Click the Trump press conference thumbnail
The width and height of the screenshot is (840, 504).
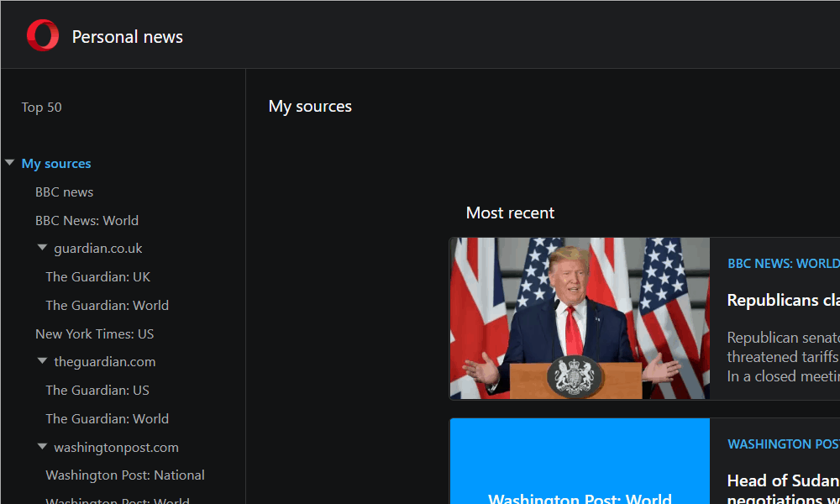coord(579,318)
